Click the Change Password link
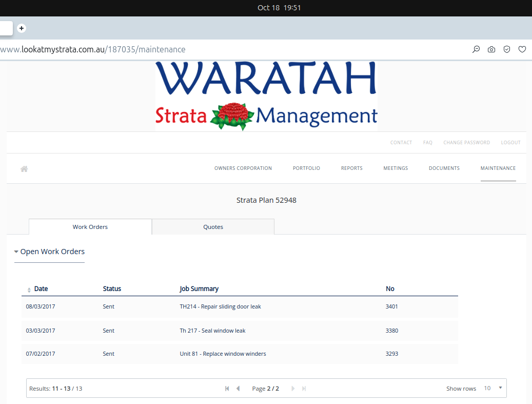Viewport: 532px width, 404px height. (x=466, y=143)
